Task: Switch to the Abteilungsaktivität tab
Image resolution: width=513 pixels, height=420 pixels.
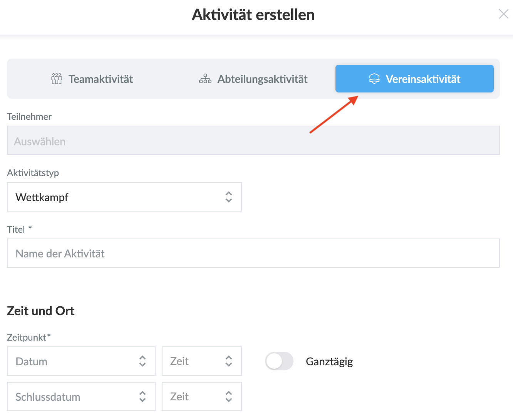Action: pyautogui.click(x=253, y=79)
